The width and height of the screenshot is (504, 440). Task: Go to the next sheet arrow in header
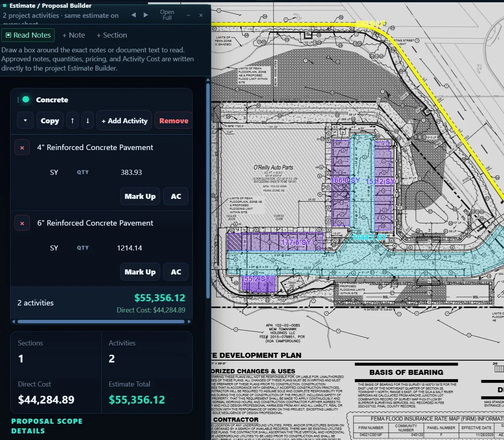coord(146,15)
